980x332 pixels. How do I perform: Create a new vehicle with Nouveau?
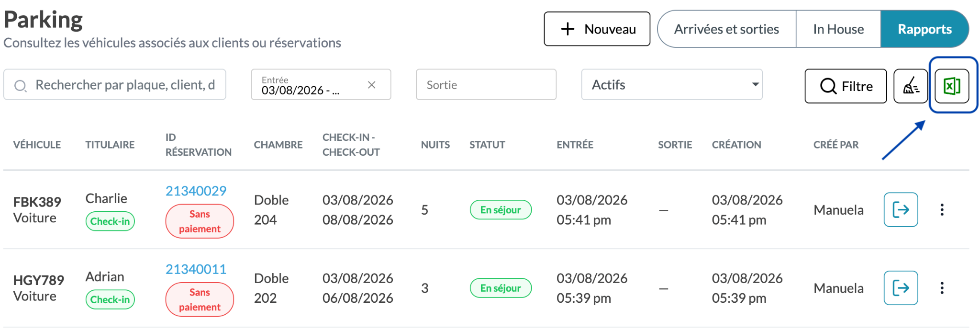click(597, 29)
